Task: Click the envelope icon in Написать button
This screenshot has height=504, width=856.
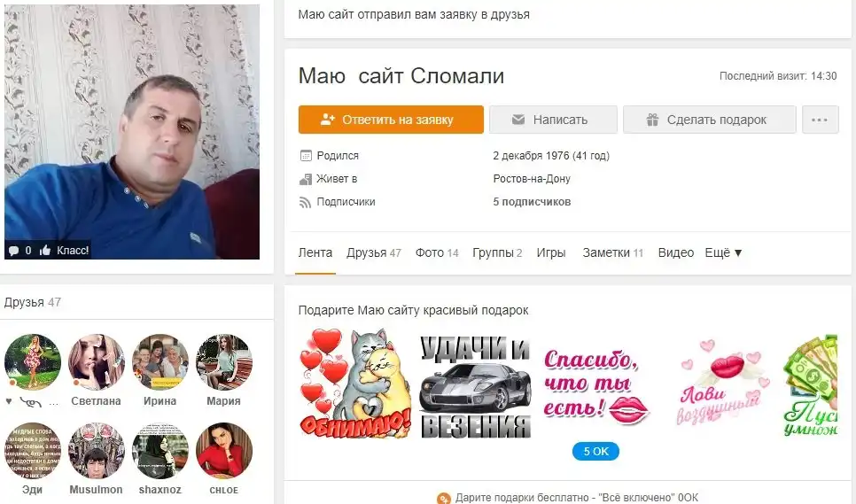Action: pyautogui.click(x=518, y=120)
